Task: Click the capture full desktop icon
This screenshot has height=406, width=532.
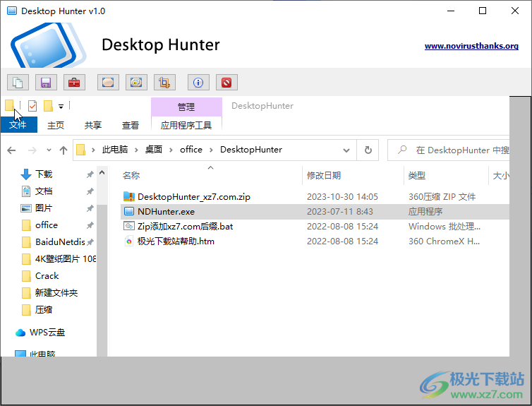Action: coord(108,83)
